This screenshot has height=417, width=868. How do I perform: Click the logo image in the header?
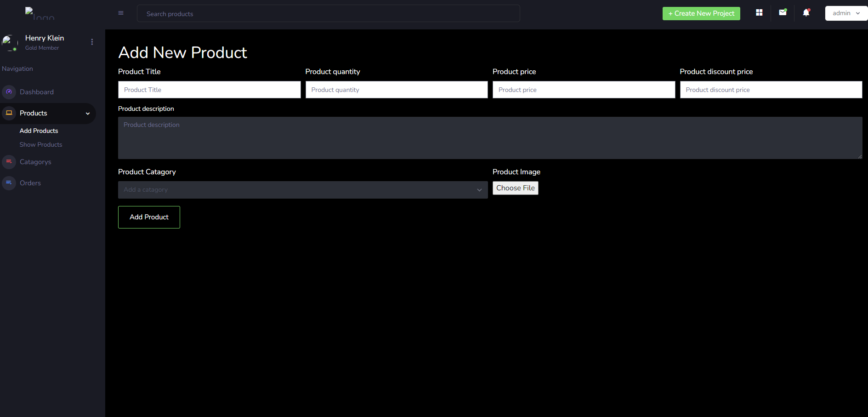point(40,13)
